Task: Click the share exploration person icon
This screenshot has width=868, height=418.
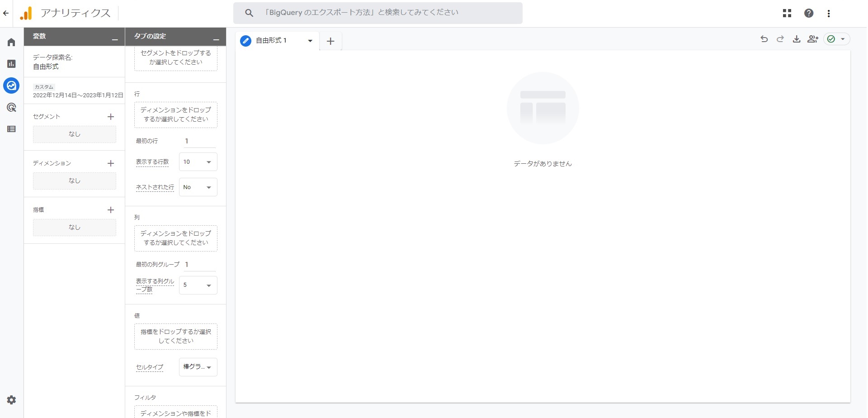Action: (813, 39)
